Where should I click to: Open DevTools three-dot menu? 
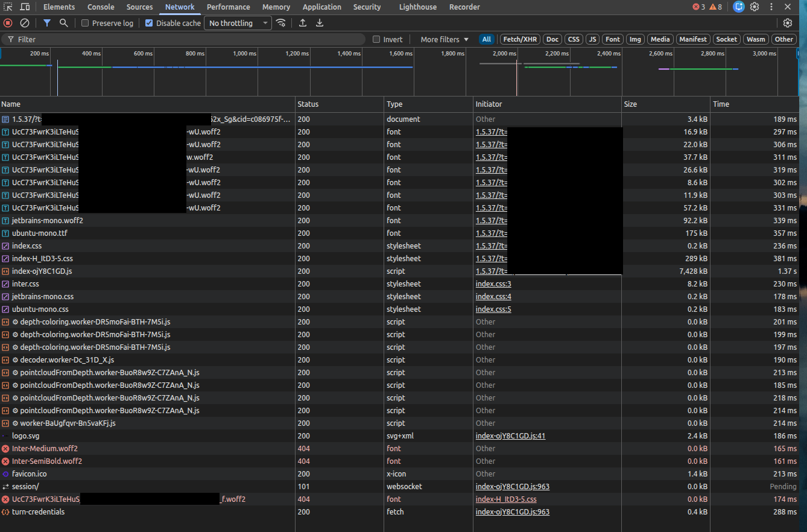pos(771,7)
